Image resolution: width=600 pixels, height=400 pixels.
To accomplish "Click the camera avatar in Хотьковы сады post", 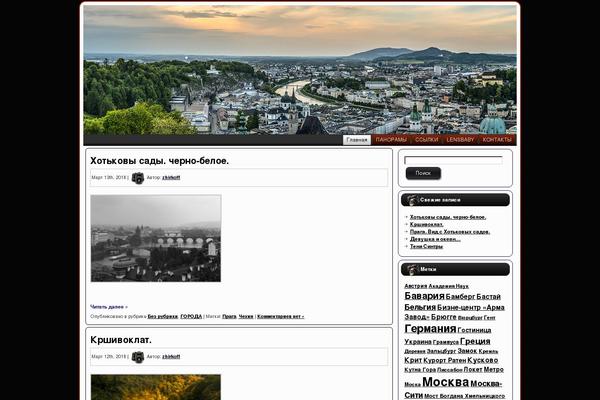I will point(138,178).
